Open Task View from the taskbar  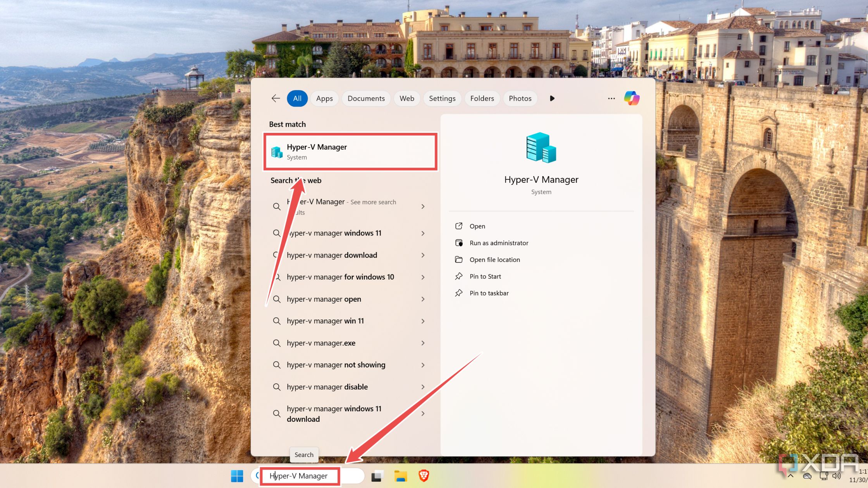pos(377,476)
